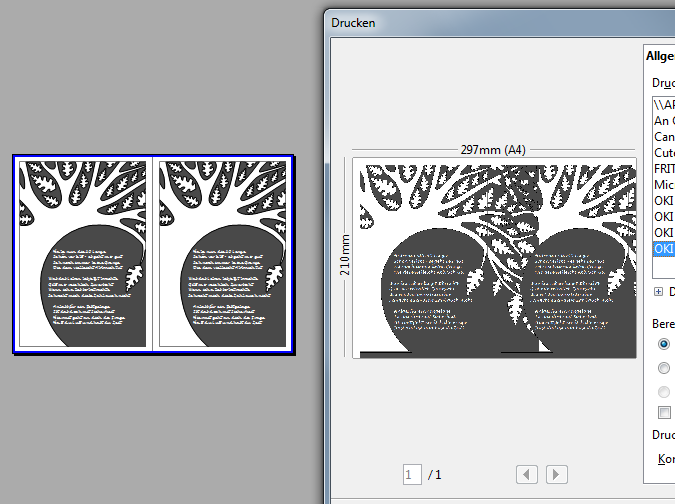Expand the plus box below printer list
Viewport: 675px width, 504px height.
(658, 291)
